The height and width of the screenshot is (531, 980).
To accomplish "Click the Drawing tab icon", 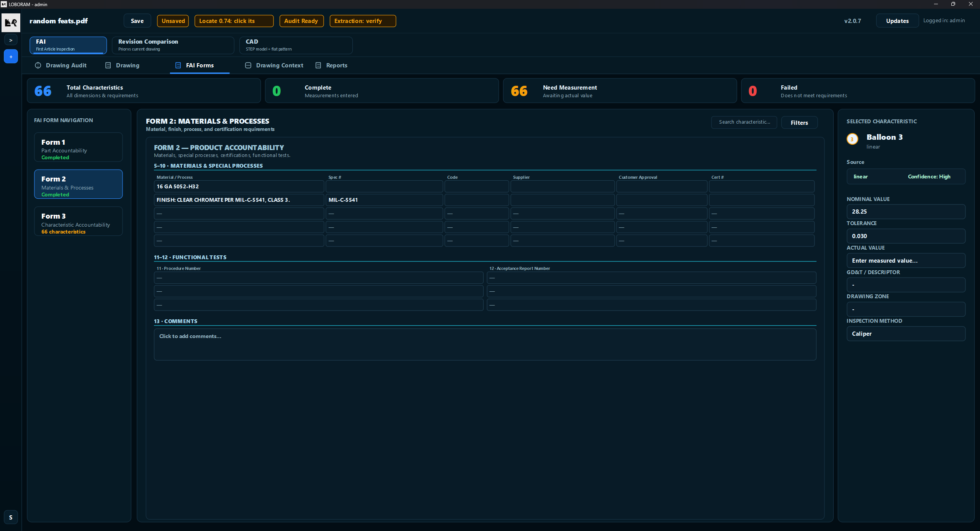I will tap(108, 65).
